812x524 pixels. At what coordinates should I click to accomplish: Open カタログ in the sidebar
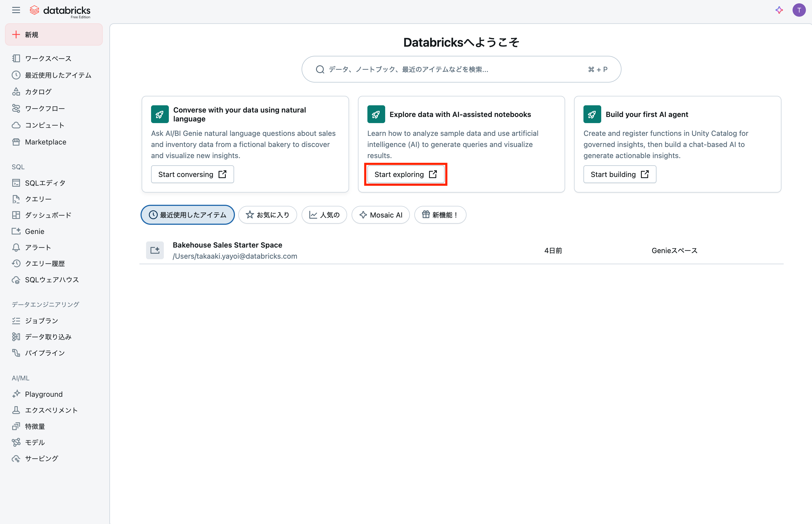pos(38,91)
